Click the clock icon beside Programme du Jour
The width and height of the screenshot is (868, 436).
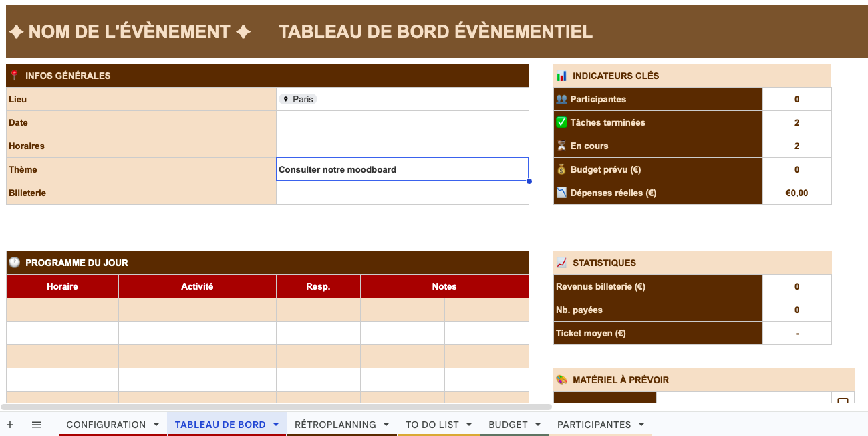[x=14, y=263]
